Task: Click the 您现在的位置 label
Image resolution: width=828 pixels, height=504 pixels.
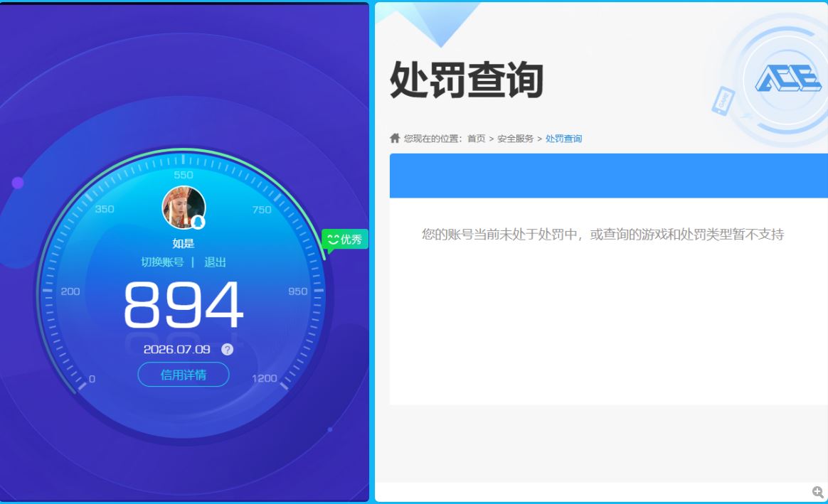Action: [433, 139]
